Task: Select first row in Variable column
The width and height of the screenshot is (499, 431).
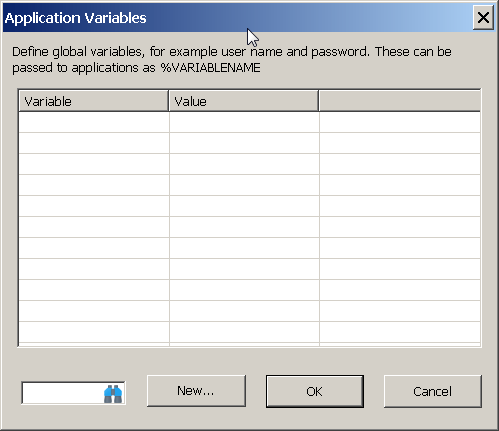Action: (x=94, y=122)
